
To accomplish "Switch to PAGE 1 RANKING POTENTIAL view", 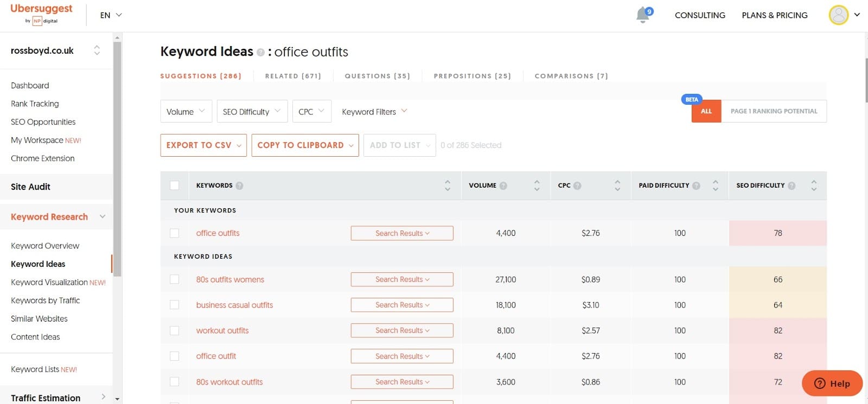I will pos(774,111).
